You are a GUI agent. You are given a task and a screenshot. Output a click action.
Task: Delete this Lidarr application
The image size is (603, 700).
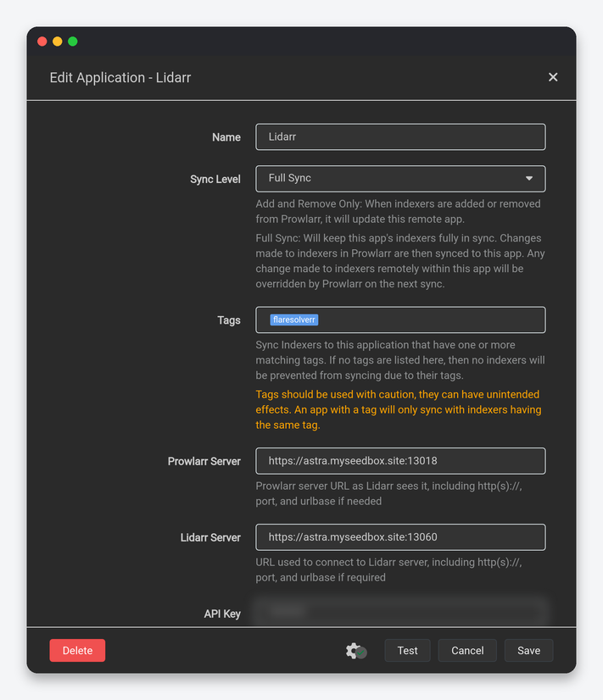coord(77,651)
